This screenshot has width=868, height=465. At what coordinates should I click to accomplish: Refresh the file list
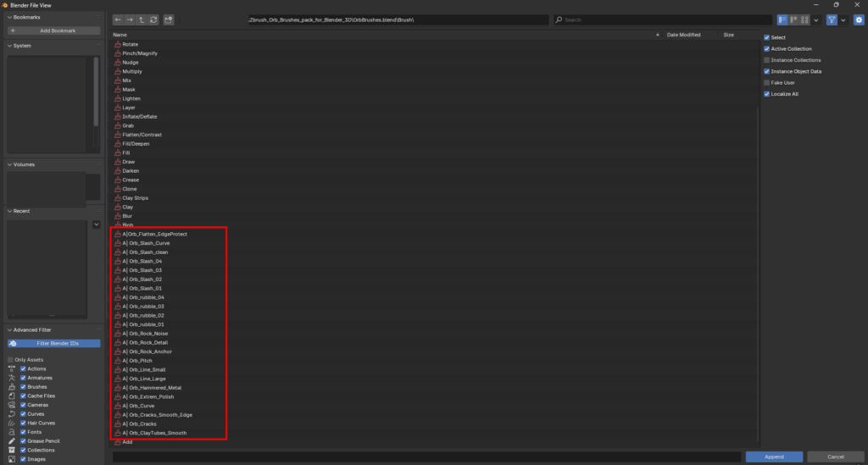point(153,20)
